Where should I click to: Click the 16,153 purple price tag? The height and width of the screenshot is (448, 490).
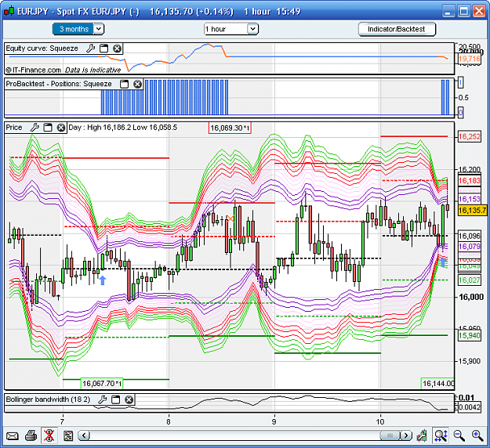coord(469,199)
